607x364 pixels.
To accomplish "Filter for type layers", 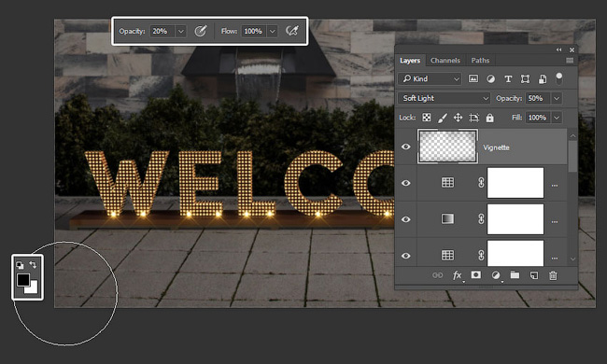I will [x=508, y=79].
